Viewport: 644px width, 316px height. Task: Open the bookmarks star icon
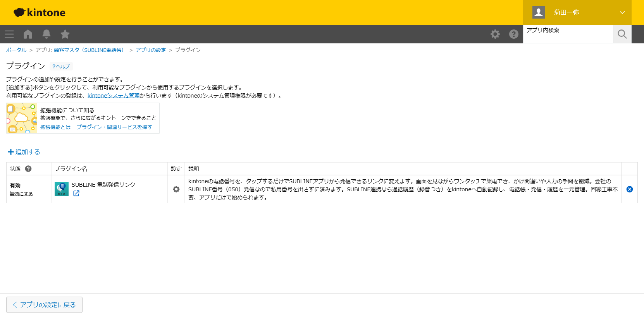[x=65, y=34]
